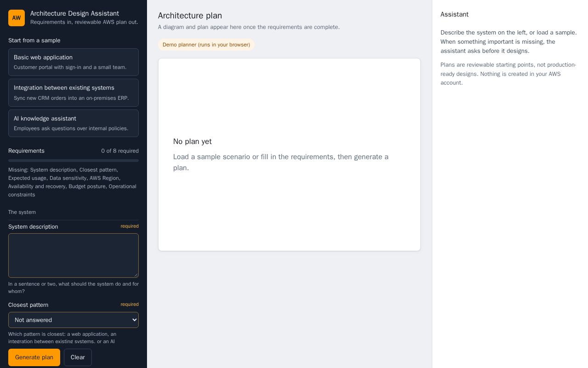Click the requirements progress bar
The image size is (588, 368).
pyautogui.click(x=73, y=161)
